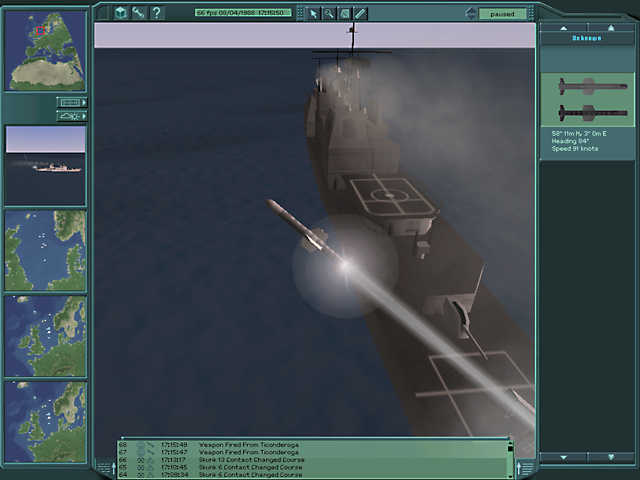Click the Heading 84° readout
The height and width of the screenshot is (480, 640).
(570, 141)
